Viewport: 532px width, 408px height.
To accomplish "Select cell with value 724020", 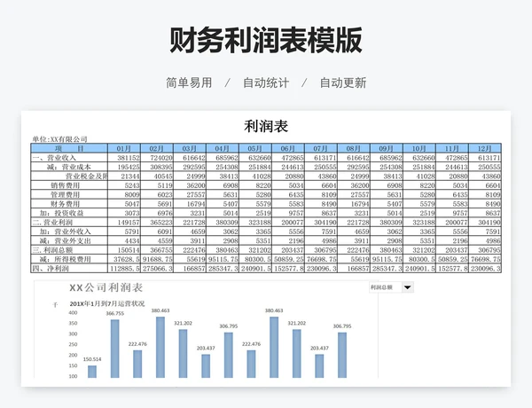I will [x=157, y=158].
